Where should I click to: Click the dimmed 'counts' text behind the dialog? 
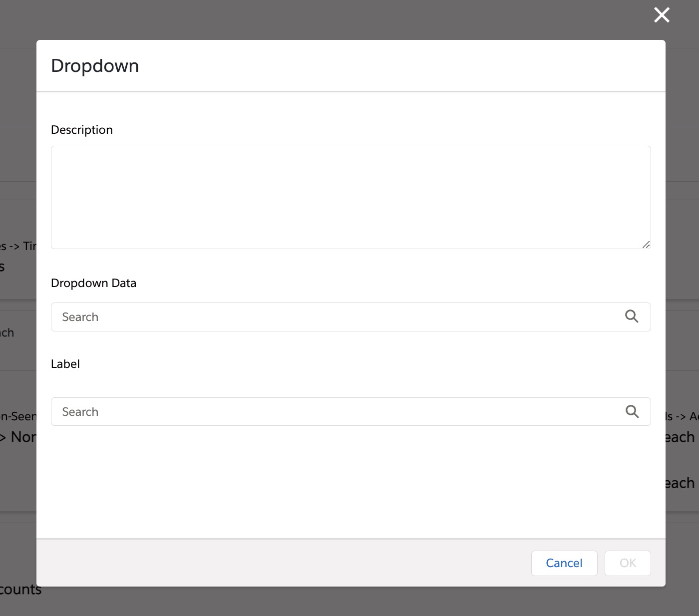pyautogui.click(x=20, y=590)
